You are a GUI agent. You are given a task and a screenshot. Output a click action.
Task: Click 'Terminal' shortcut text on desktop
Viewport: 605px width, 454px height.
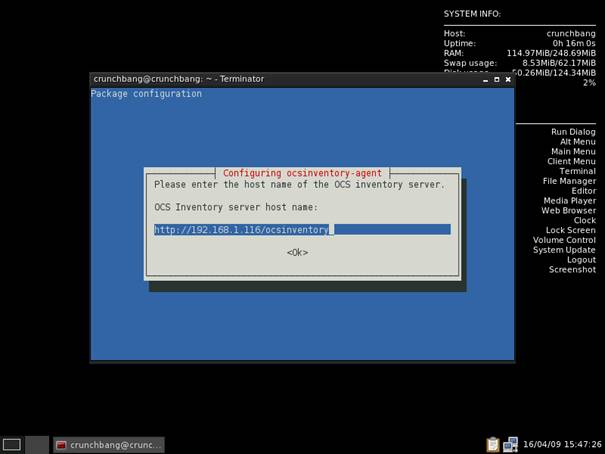[x=578, y=171]
